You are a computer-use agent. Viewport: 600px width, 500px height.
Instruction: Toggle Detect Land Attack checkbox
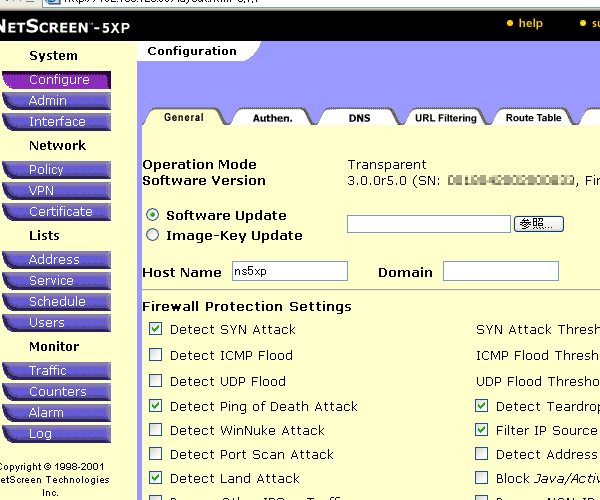click(155, 478)
